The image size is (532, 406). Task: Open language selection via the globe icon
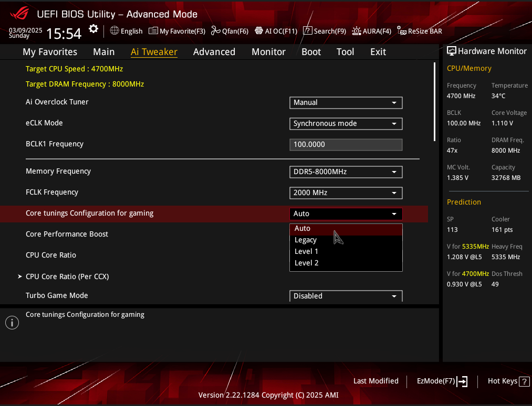point(114,31)
